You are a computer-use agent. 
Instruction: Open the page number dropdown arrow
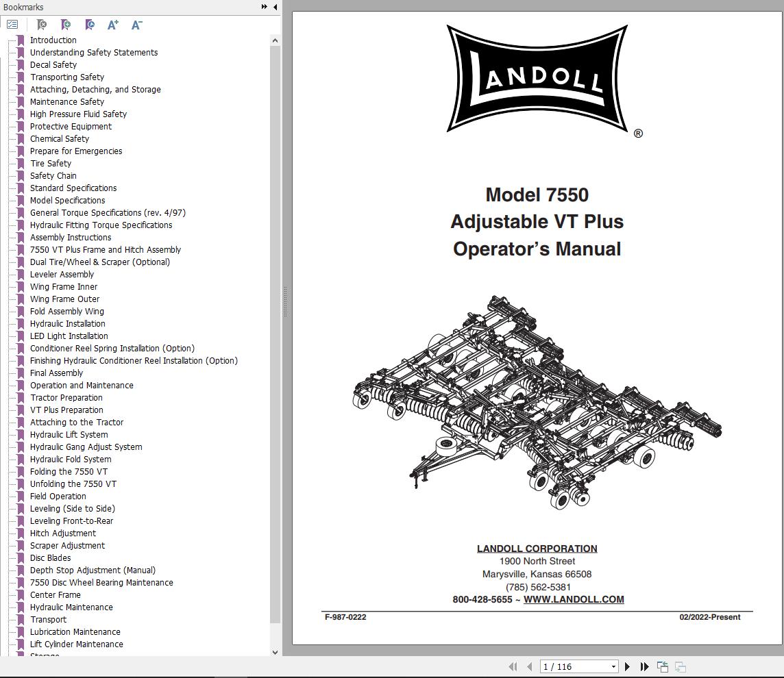(614, 666)
